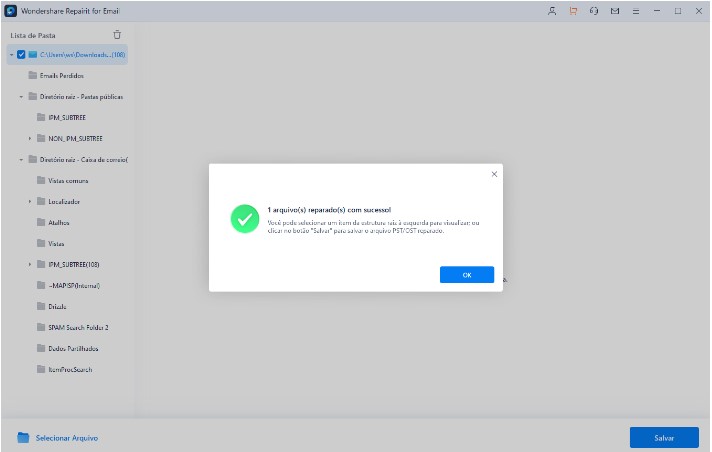Expand the NON_IPM_SUBTREE folder
Image resolution: width=712 pixels, height=452 pixels.
click(30, 138)
